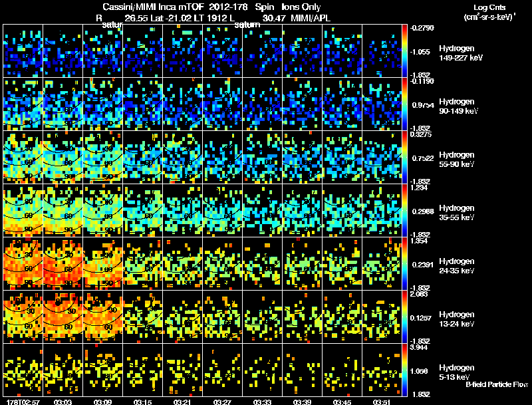Click the Hydrogen 13-24 keV row label
532x405 pixels.
point(456,319)
